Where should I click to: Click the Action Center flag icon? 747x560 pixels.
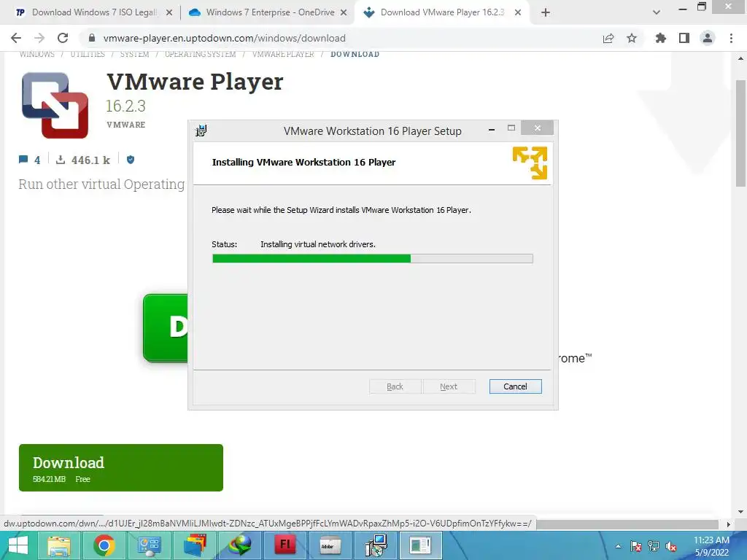point(636,547)
